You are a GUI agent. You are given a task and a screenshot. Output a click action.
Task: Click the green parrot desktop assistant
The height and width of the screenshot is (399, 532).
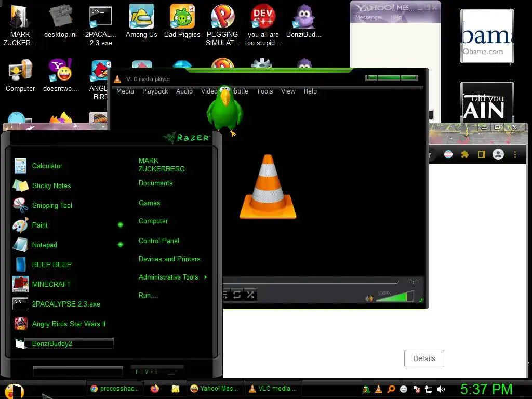(224, 110)
